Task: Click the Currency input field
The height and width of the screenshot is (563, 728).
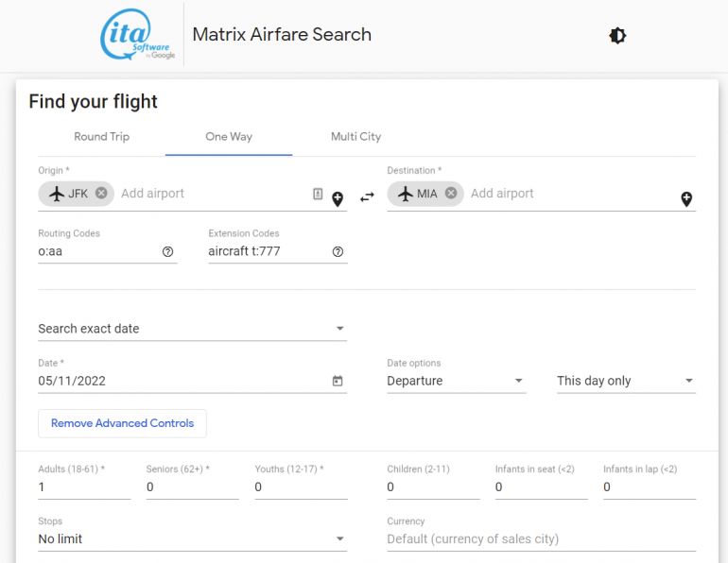Action: pyautogui.click(x=541, y=539)
